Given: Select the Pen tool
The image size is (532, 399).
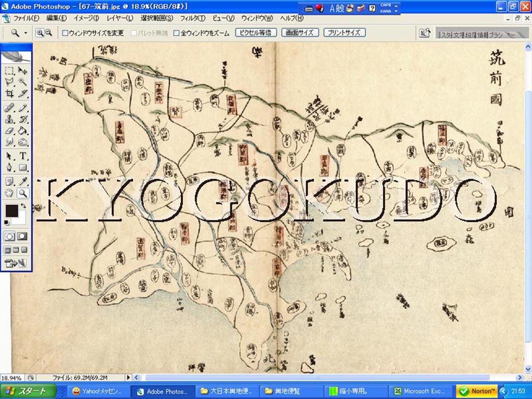Looking at the screenshot, I should pos(9,167).
